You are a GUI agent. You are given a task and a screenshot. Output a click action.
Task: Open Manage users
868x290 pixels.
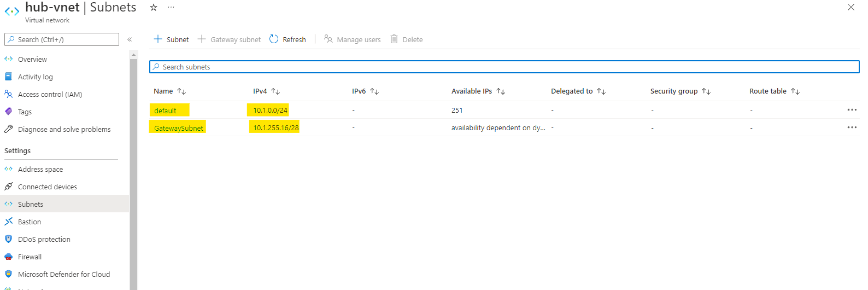point(353,39)
